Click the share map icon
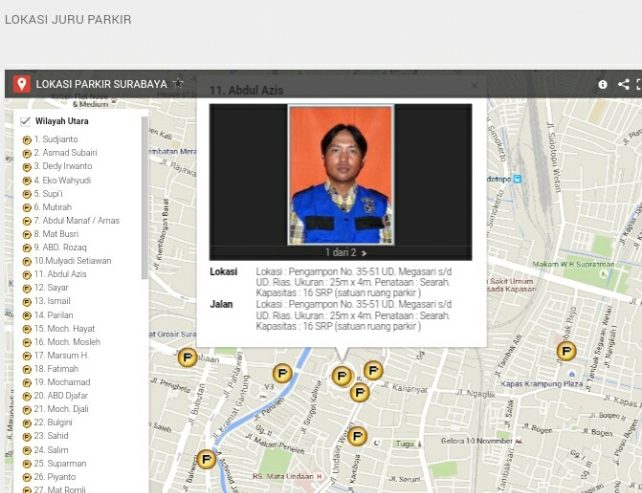The image size is (642, 493). [x=624, y=84]
